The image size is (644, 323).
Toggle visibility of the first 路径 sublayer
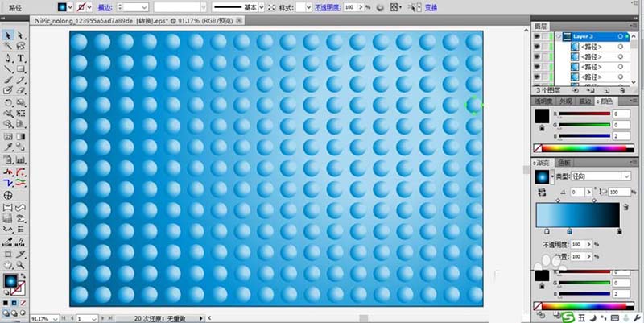[x=538, y=47]
